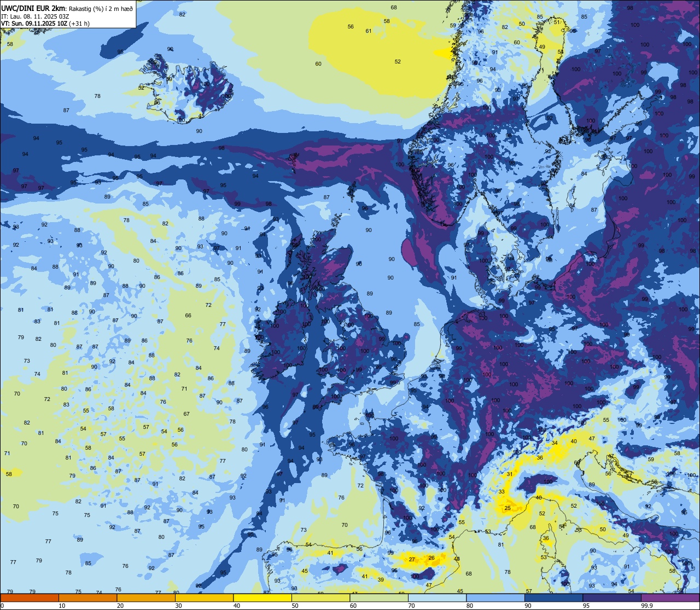Click the 'VT: Sun. 09.11.2025 10Z' line
The width and height of the screenshot is (700, 610).
[34, 24]
